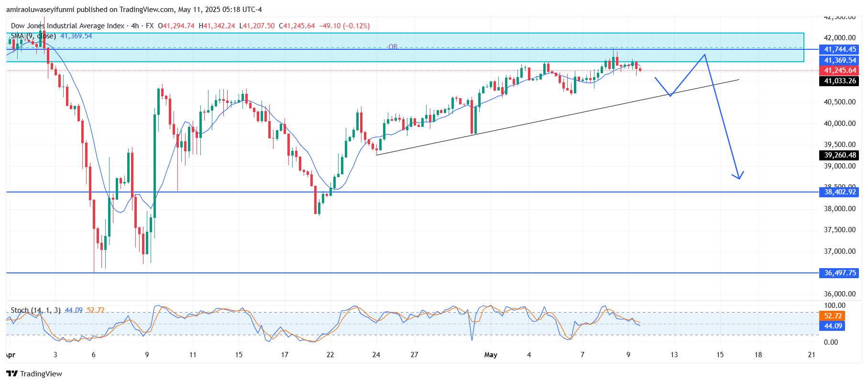
Task: Click the 38,000.00 price scale value
Action: 839,209
